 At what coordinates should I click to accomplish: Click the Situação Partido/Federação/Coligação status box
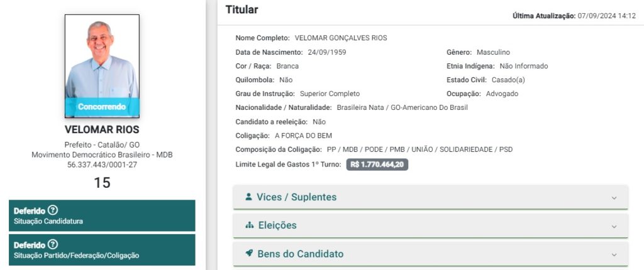tap(102, 249)
